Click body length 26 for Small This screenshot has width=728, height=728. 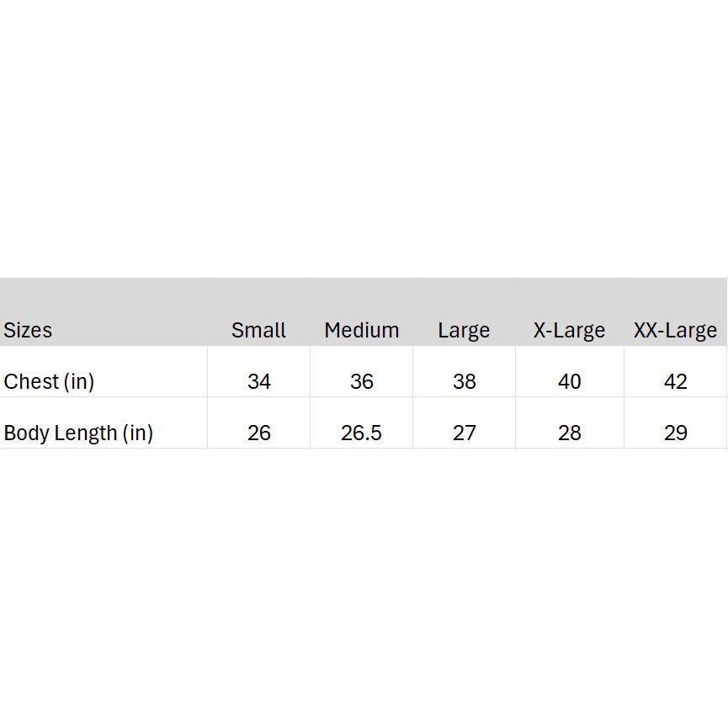(x=259, y=433)
